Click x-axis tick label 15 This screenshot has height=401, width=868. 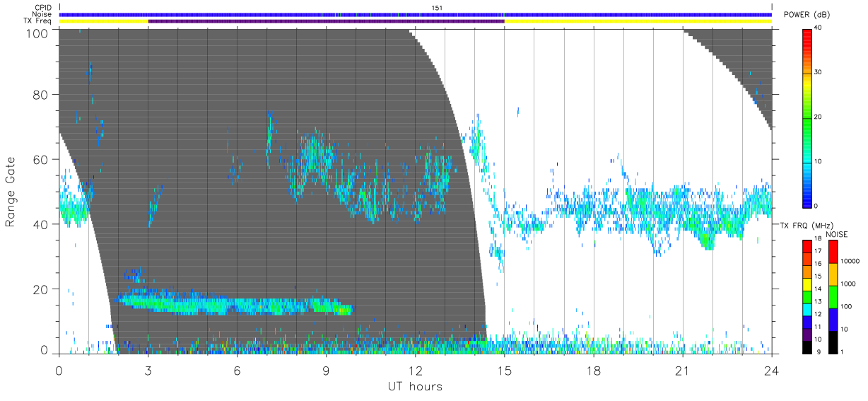click(504, 370)
